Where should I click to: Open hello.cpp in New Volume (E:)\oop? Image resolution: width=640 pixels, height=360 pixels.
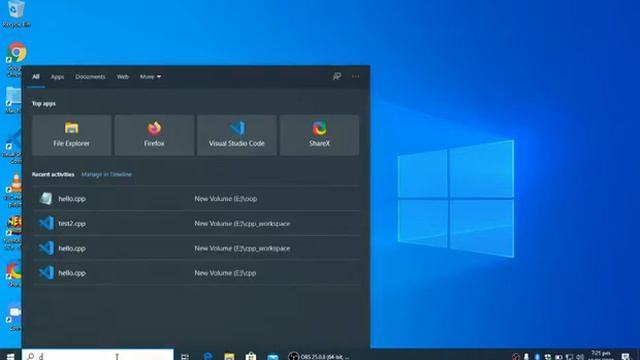196,199
